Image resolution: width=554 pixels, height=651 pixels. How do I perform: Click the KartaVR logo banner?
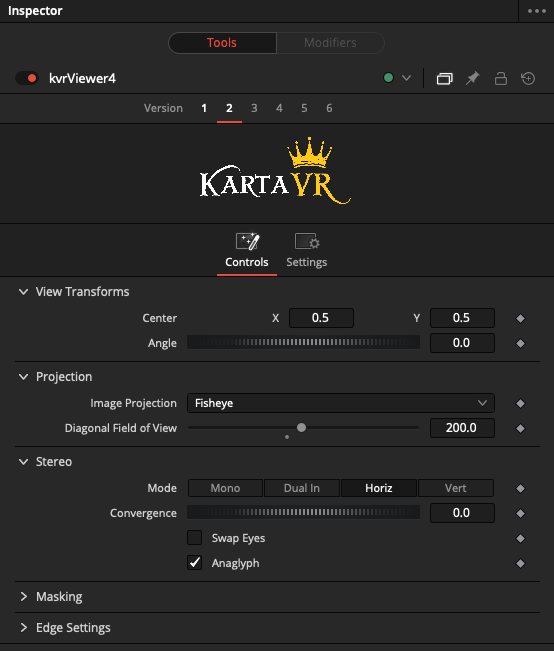click(276, 171)
